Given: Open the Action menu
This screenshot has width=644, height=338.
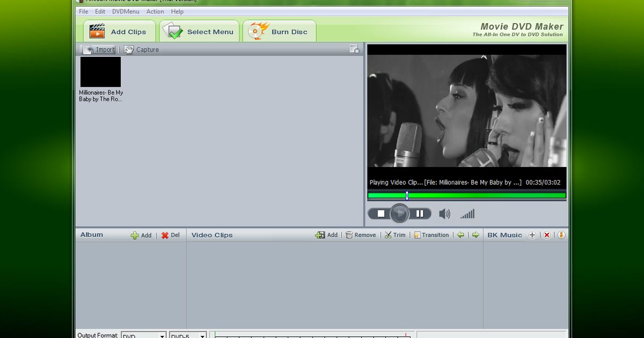Looking at the screenshot, I should pos(155,11).
